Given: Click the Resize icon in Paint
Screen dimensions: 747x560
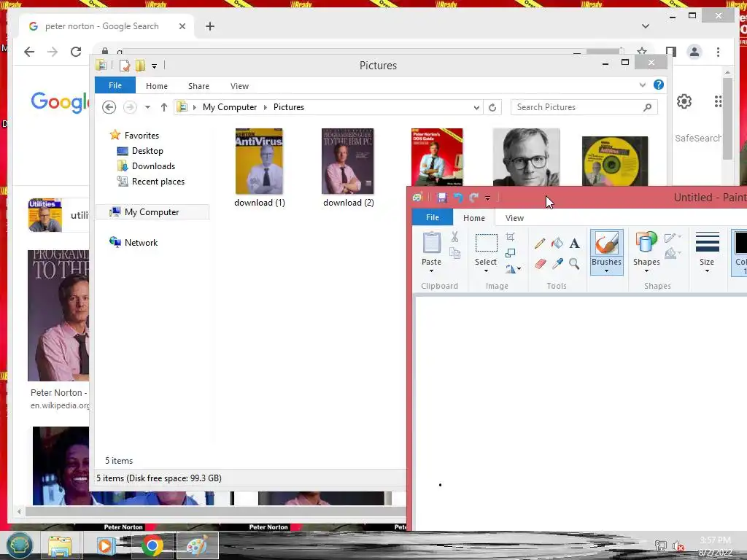Looking at the screenshot, I should 510,253.
